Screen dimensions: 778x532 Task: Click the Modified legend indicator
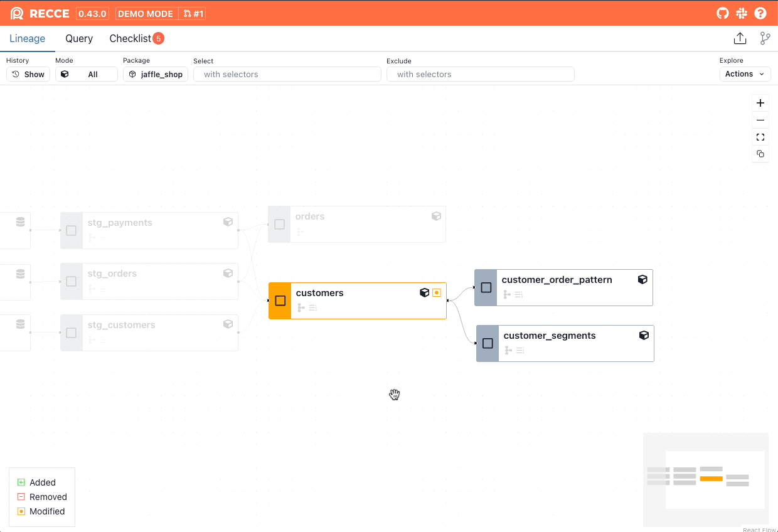click(21, 511)
